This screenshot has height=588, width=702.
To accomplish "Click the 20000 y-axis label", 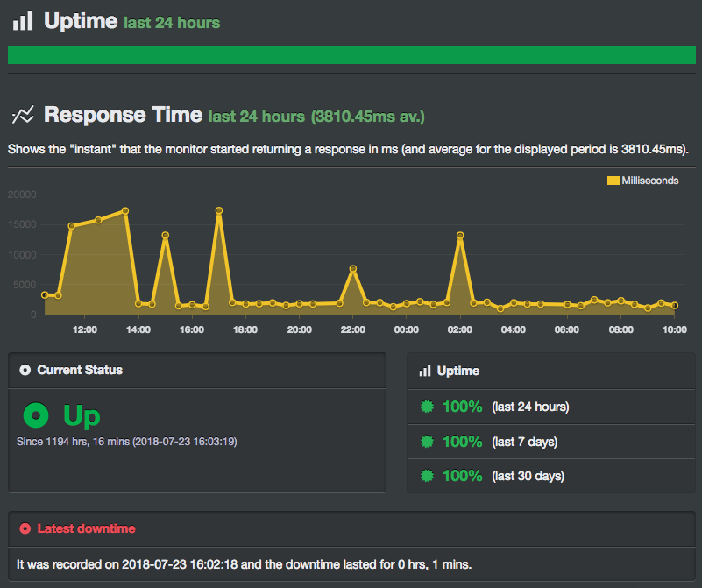I will tap(22, 195).
